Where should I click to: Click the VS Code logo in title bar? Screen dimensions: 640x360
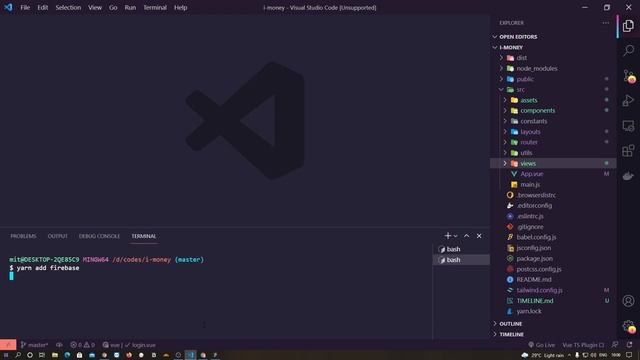8,7
